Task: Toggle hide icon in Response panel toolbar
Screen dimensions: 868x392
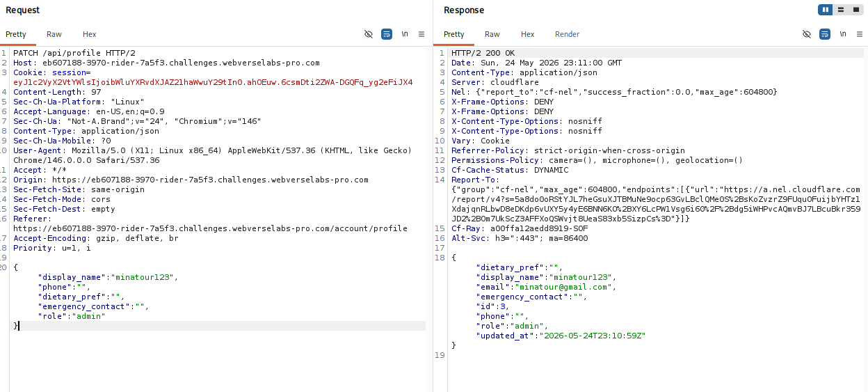Action: tap(807, 34)
